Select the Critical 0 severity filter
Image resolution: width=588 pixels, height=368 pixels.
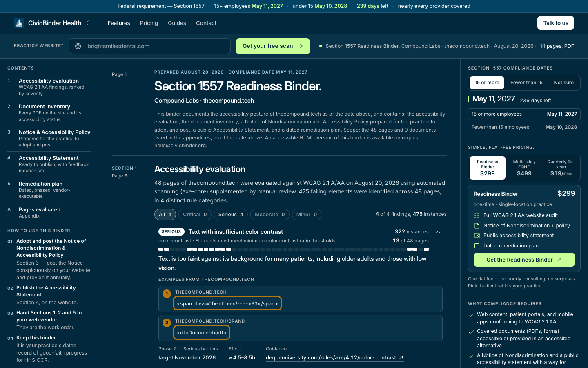coord(195,215)
